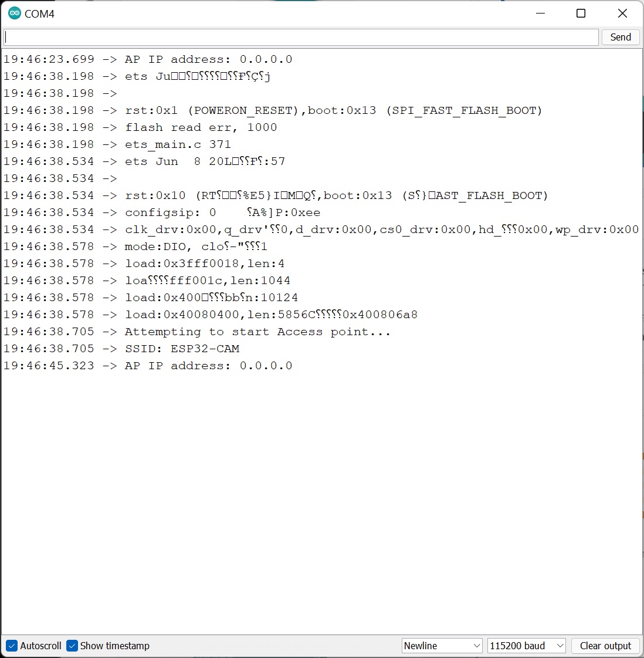The image size is (644, 658).
Task: Click the COM4 window title
Action: click(40, 13)
